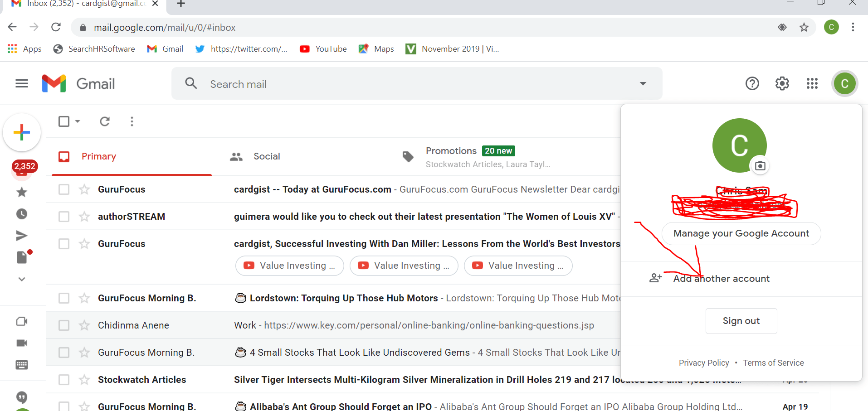Open the main navigation hamburger menu
Image resolution: width=868 pixels, height=411 pixels.
21,83
